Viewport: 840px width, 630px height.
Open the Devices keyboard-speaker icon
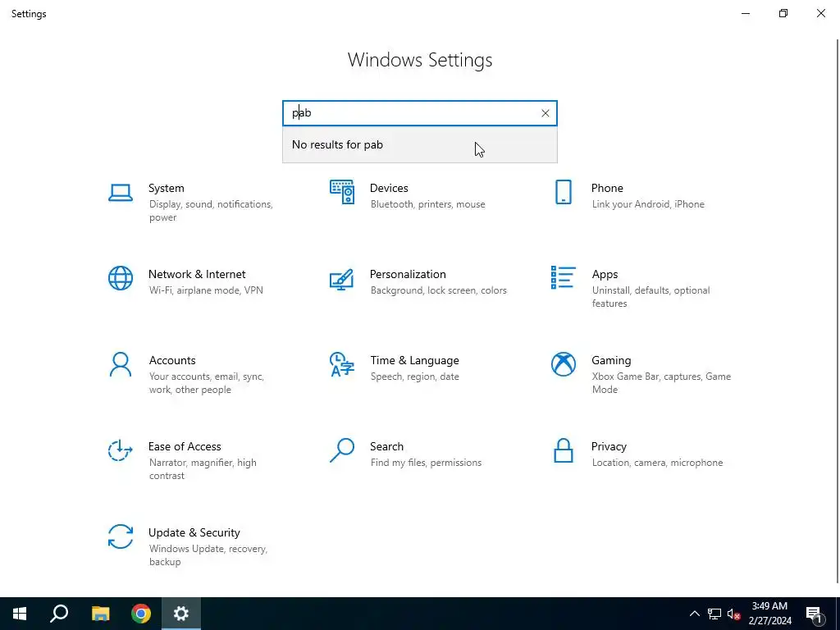coord(342,192)
